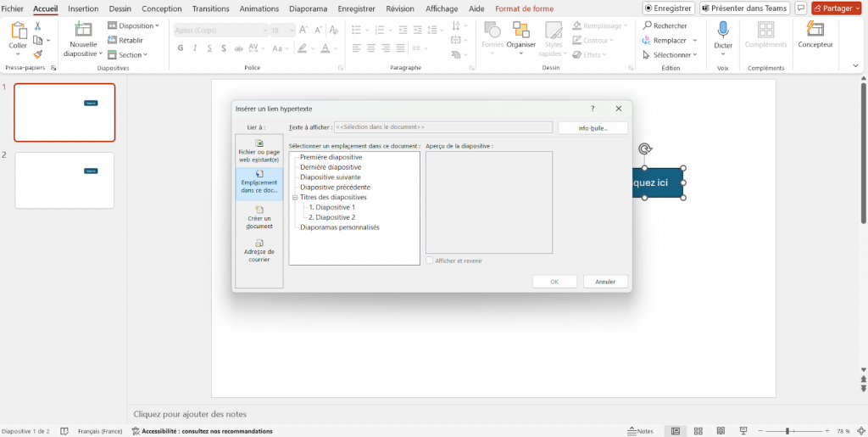Open the Insertion tab

tap(83, 8)
